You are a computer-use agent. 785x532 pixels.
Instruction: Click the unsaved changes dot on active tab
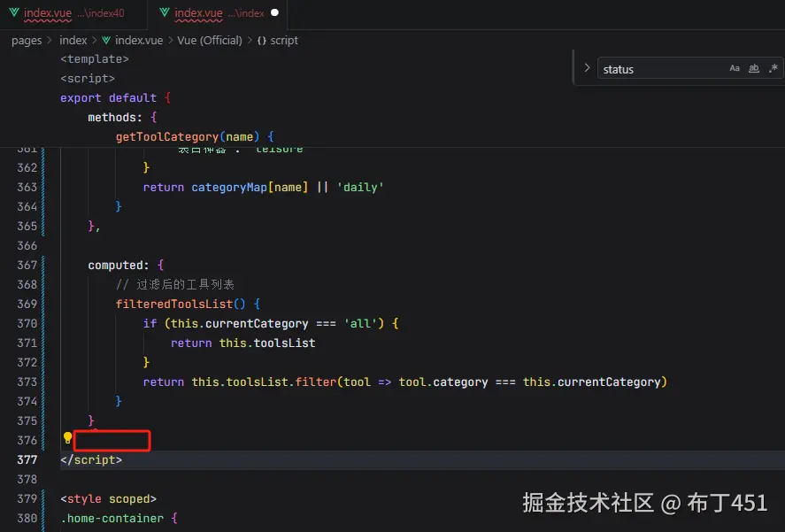pos(273,13)
